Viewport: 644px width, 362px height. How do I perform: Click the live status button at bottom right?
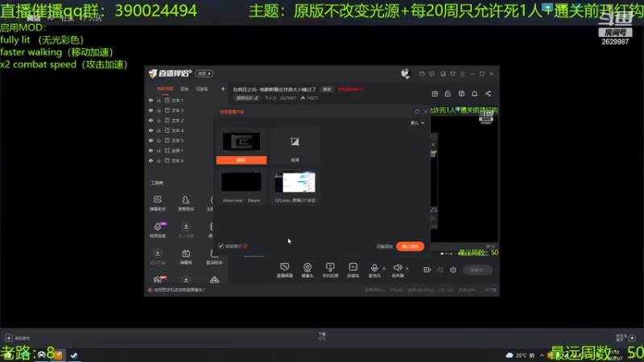(477, 269)
